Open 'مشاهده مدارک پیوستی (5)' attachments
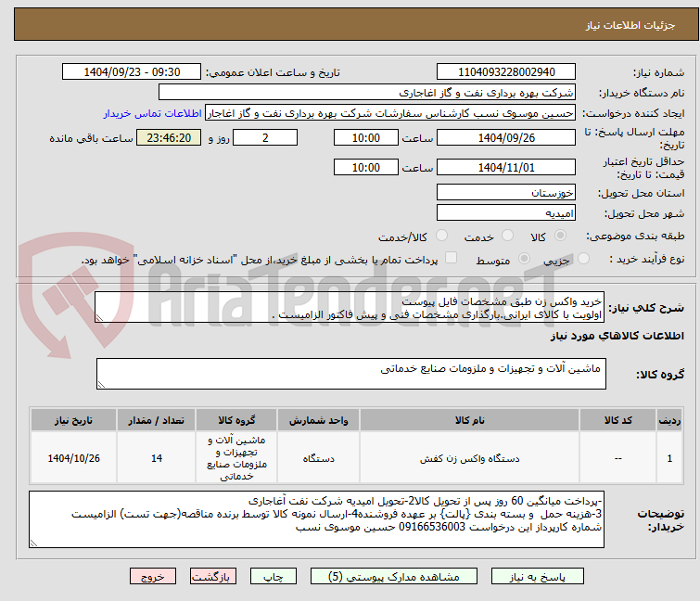The image size is (700, 601). pos(394,577)
